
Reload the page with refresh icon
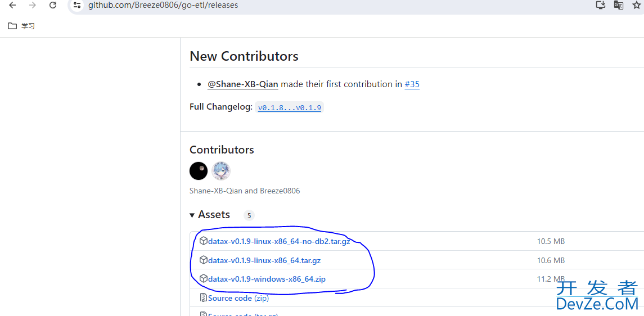[x=52, y=5]
